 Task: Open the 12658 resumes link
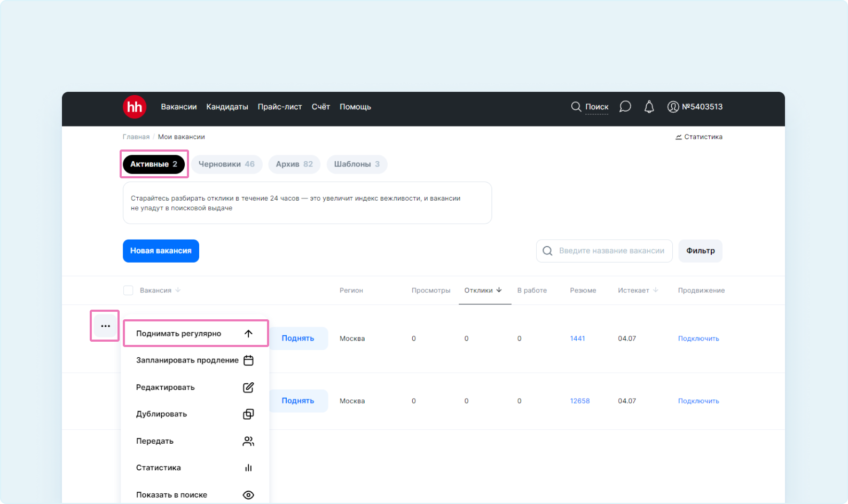(x=579, y=401)
